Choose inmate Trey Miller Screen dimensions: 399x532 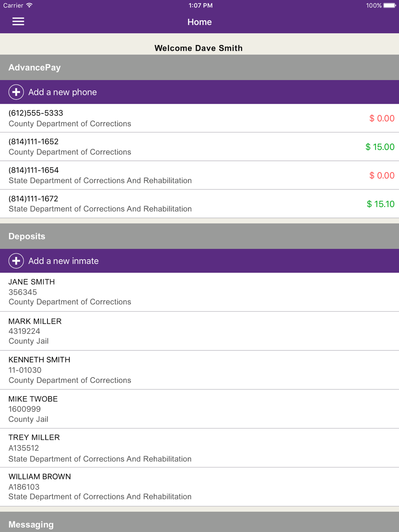tap(34, 438)
